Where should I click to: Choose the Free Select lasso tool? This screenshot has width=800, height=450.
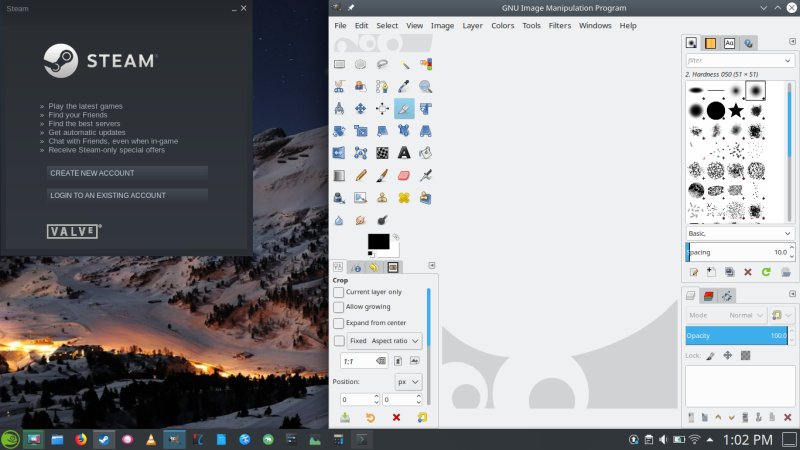[382, 64]
